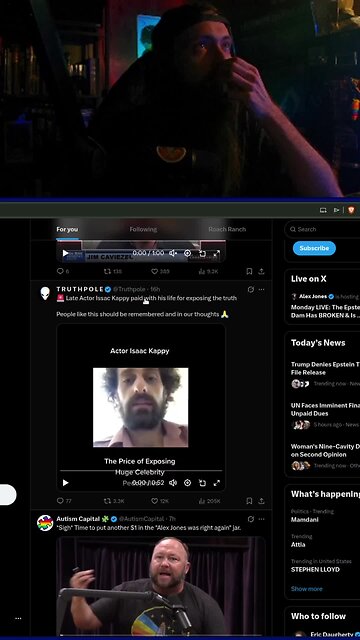Repost the post with 138 reposts
Screen dimensions: 360x640
coord(113,271)
